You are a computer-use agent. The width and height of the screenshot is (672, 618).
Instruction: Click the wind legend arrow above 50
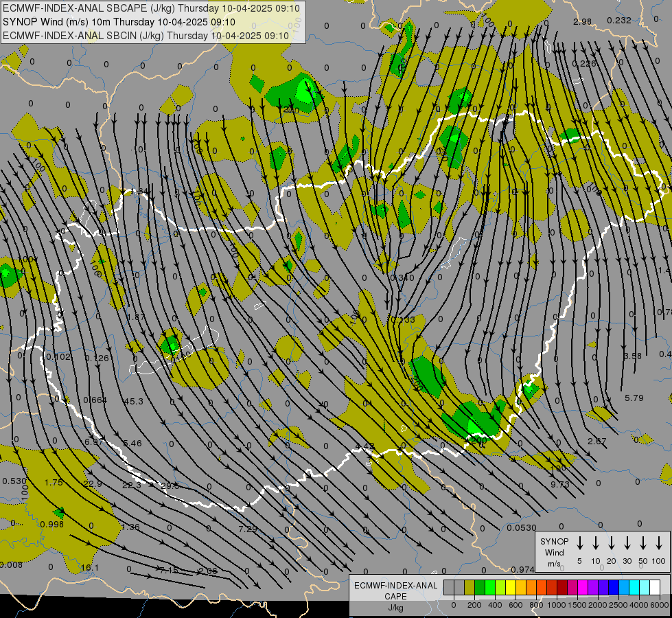[x=643, y=543]
